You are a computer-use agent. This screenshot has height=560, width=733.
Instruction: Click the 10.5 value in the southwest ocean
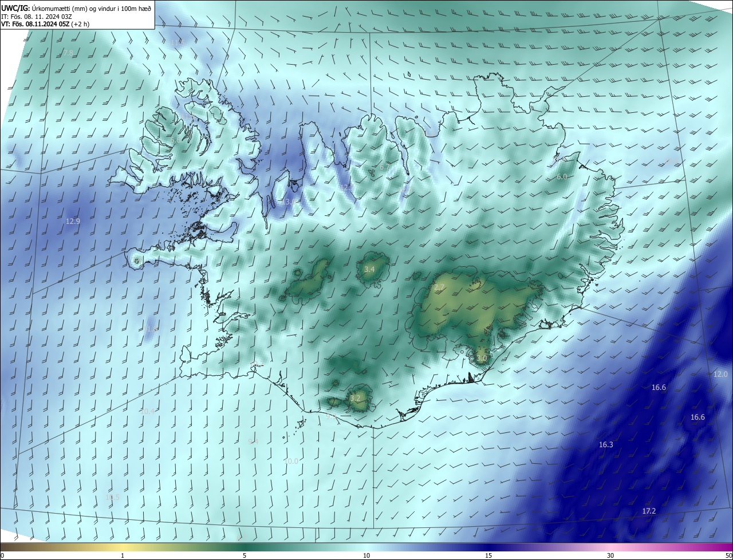[113, 497]
